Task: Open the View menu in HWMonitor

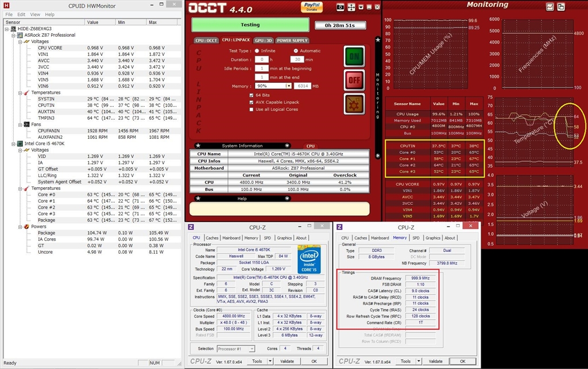Action: pyautogui.click(x=35, y=14)
